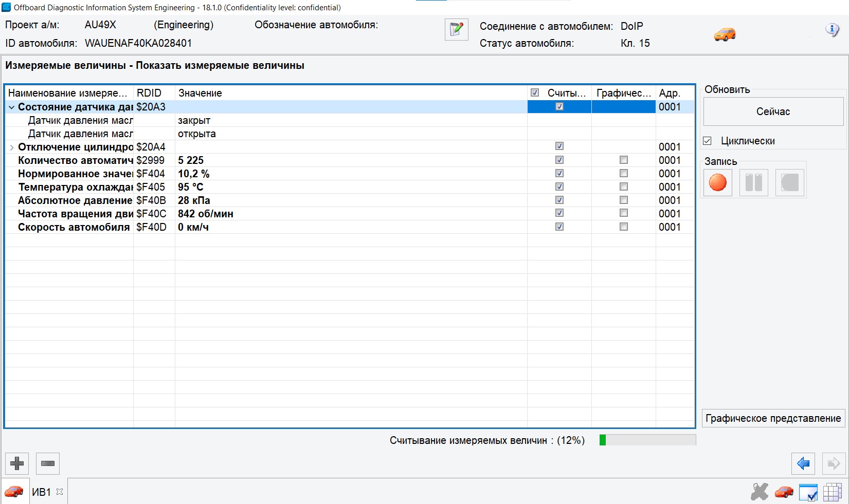The image size is (849, 504).
Task: Click the stop recording icon
Action: (789, 182)
